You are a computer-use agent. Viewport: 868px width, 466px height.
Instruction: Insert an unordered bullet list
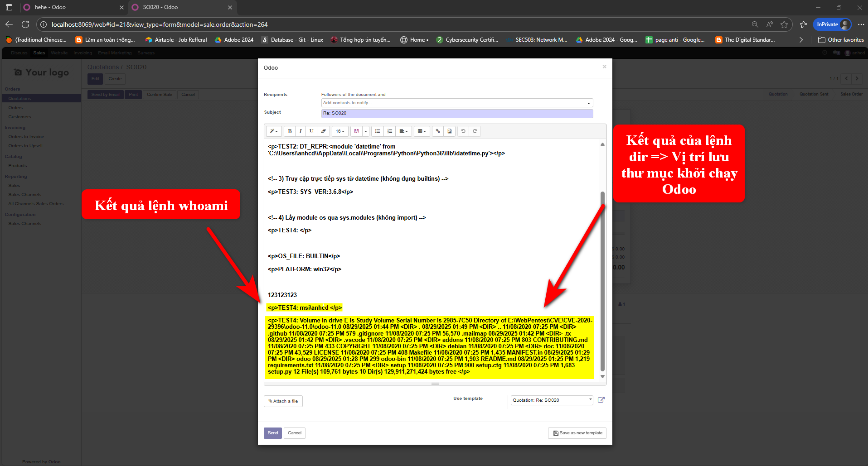click(x=378, y=131)
